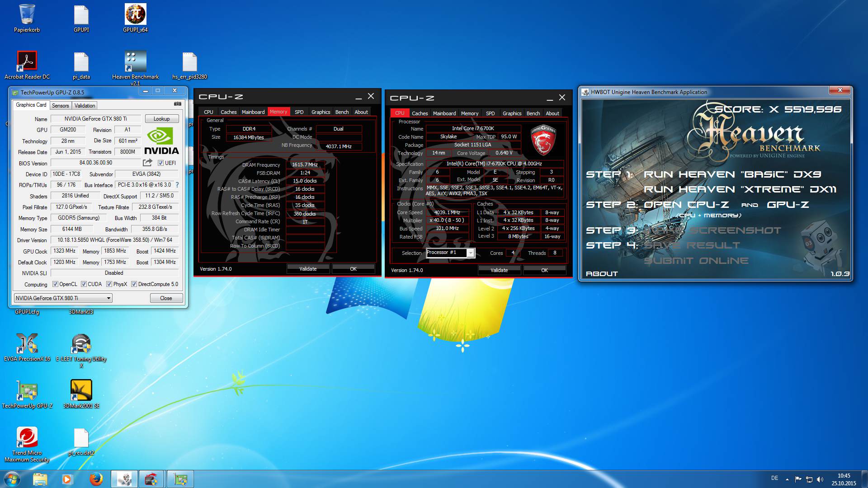Launch Heaven Benchmark v2.1 shortcut
The height and width of the screenshot is (488, 868).
click(x=135, y=68)
